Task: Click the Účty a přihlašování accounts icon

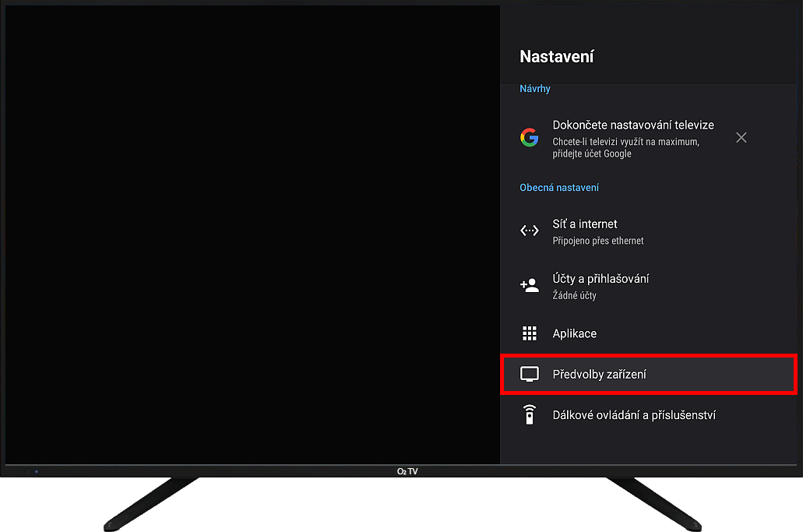Action: (x=530, y=285)
